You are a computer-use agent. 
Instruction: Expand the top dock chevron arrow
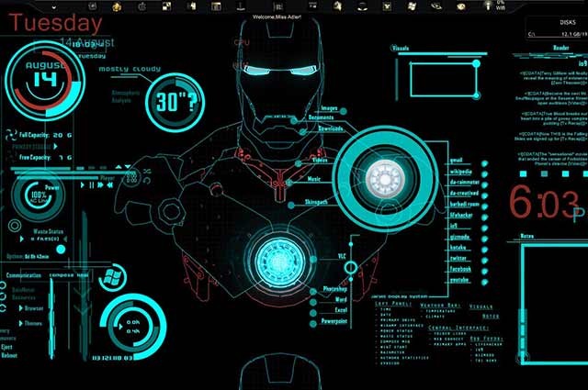pyautogui.click(x=54, y=7)
